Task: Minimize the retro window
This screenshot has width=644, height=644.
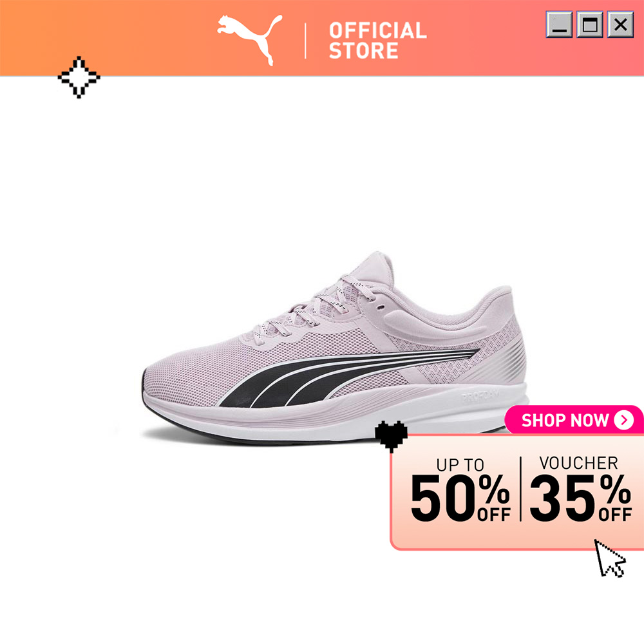Action: [x=559, y=24]
